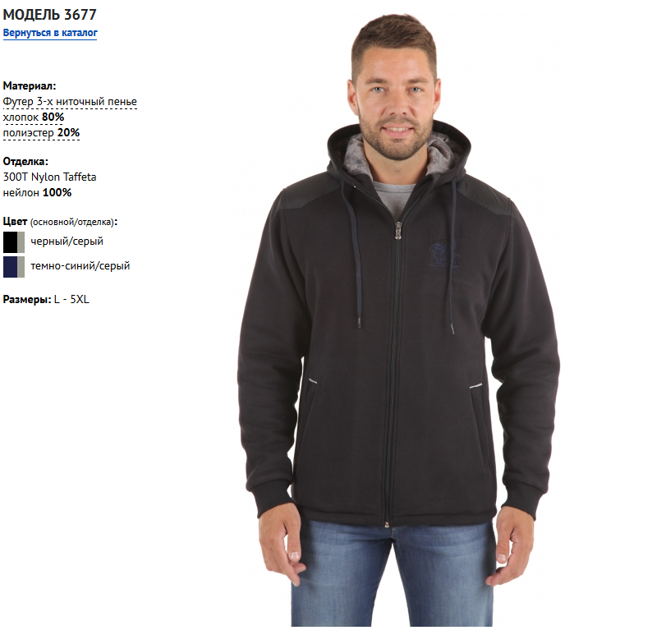
Task: Click the нейлон 100% text
Action: coord(38,193)
